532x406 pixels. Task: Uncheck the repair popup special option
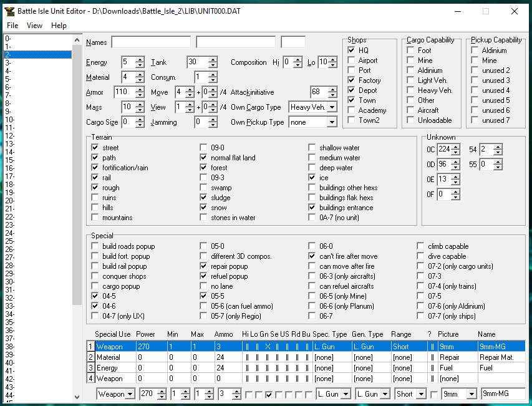[203, 266]
